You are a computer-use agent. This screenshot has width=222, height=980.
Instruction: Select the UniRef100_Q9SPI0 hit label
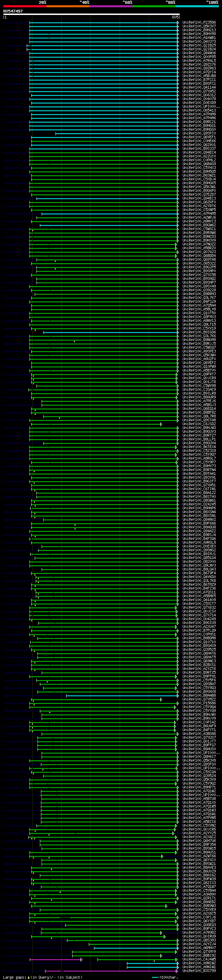(x=199, y=133)
